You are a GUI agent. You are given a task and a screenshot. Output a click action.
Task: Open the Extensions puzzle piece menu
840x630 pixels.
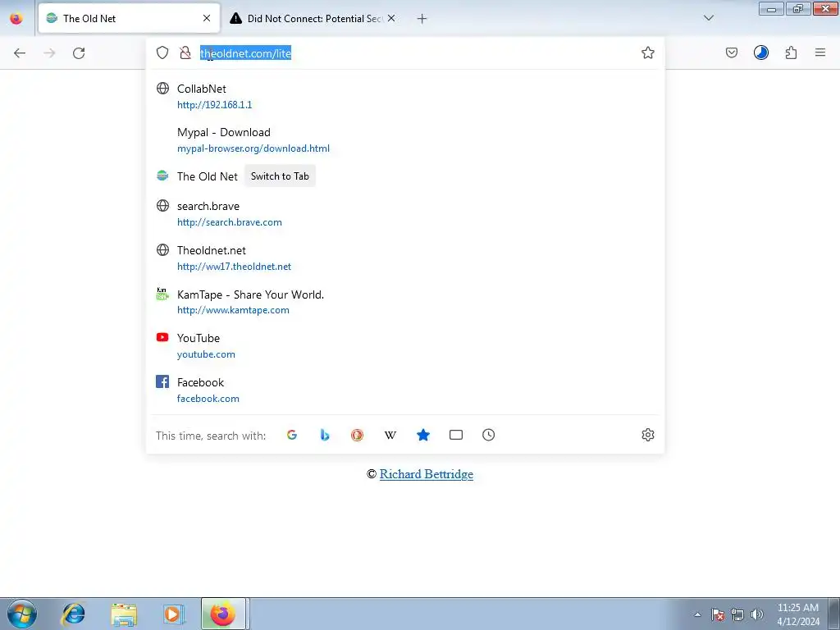791,52
